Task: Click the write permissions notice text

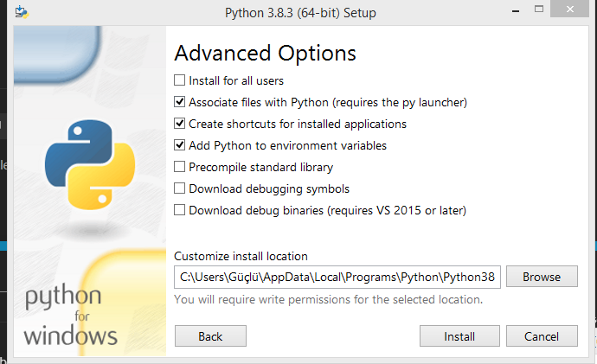Action: click(x=328, y=300)
